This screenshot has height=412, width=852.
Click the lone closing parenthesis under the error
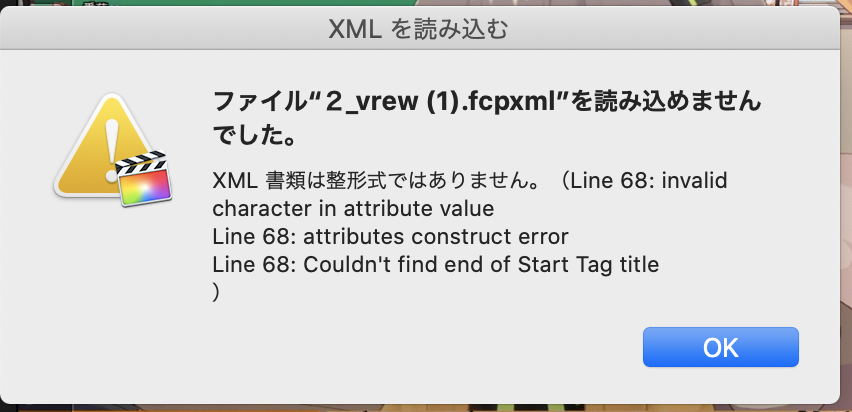pyautogui.click(x=217, y=292)
